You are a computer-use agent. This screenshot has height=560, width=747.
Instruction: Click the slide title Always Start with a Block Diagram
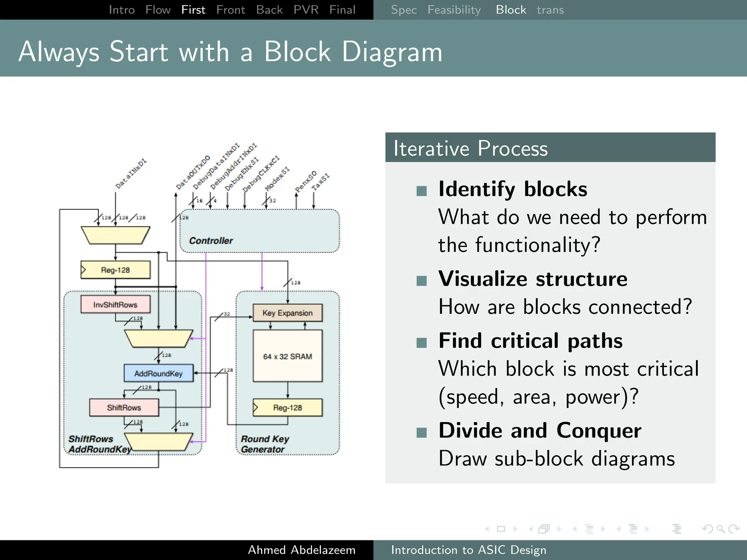(x=231, y=51)
